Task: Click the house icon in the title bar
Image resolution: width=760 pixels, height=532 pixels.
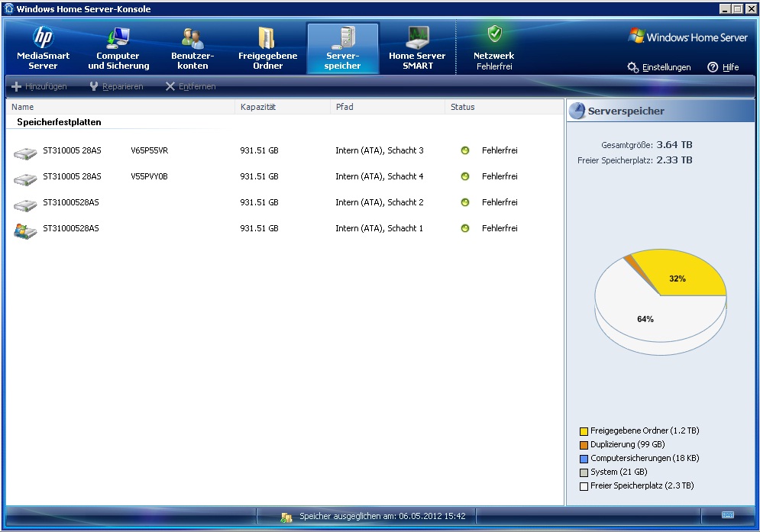Action: click(x=9, y=8)
